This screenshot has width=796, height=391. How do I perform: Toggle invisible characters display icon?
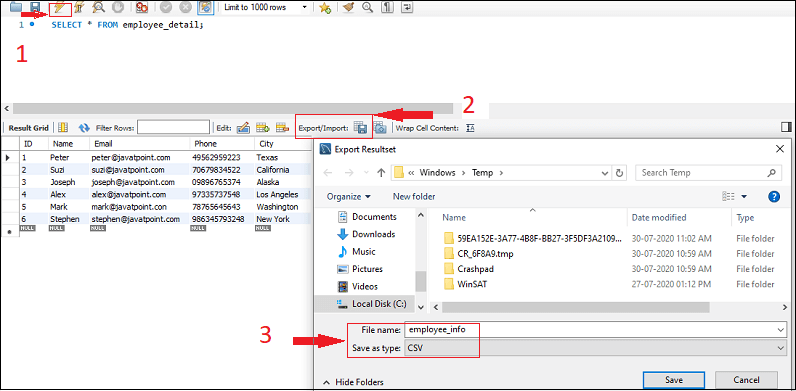(x=387, y=7)
